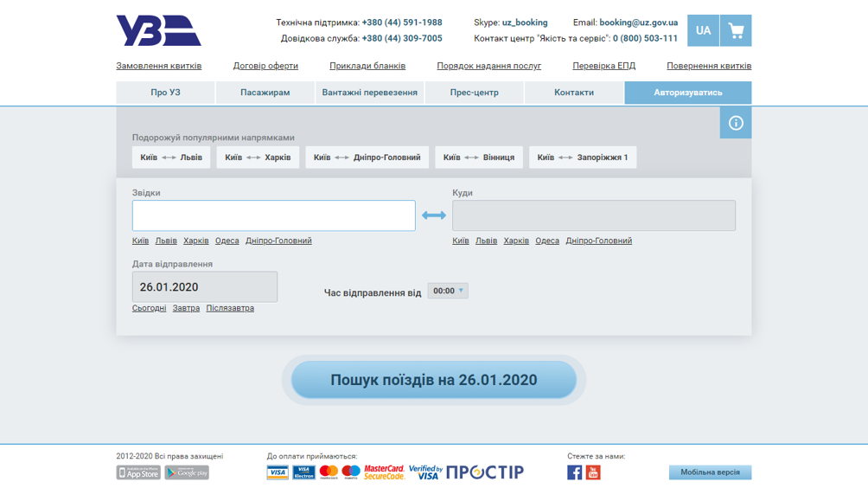Click the Maestro card icon
This screenshot has height=488, width=868.
pos(351,472)
